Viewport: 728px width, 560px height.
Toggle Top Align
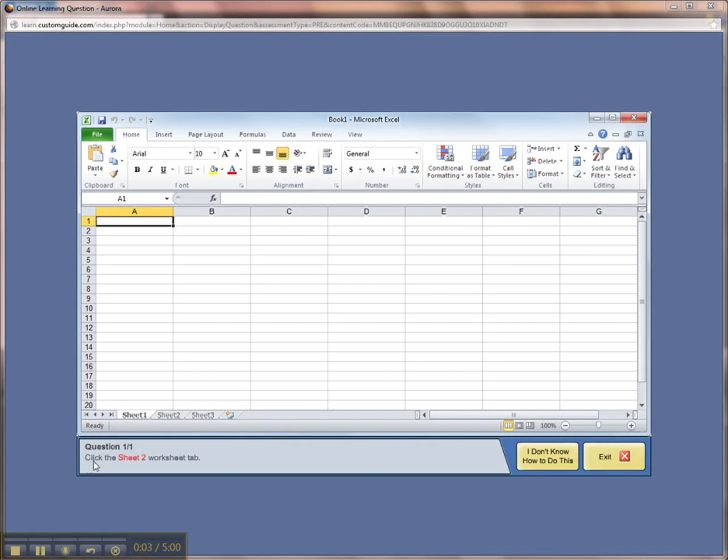[x=257, y=153]
